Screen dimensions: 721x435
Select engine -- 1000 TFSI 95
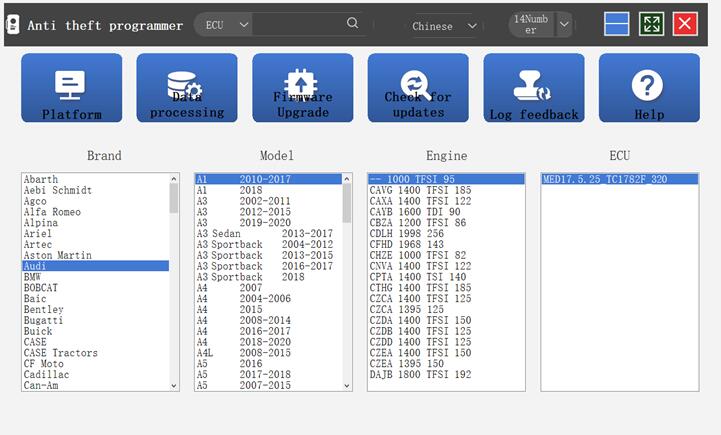446,179
